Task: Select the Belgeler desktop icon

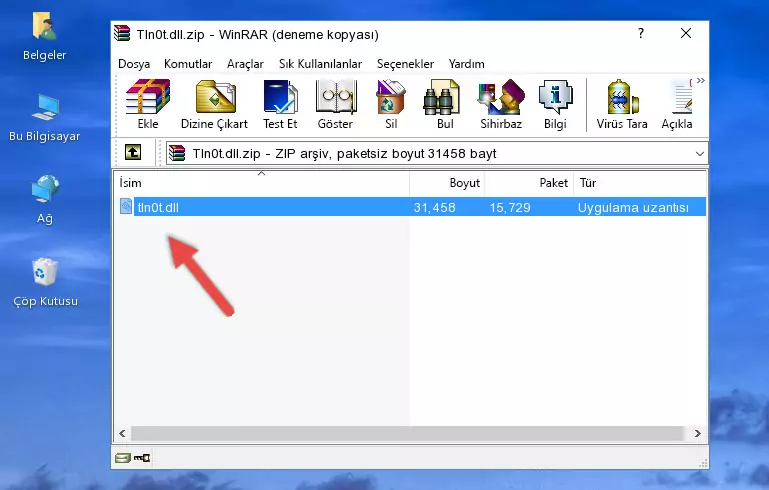Action: [45, 37]
